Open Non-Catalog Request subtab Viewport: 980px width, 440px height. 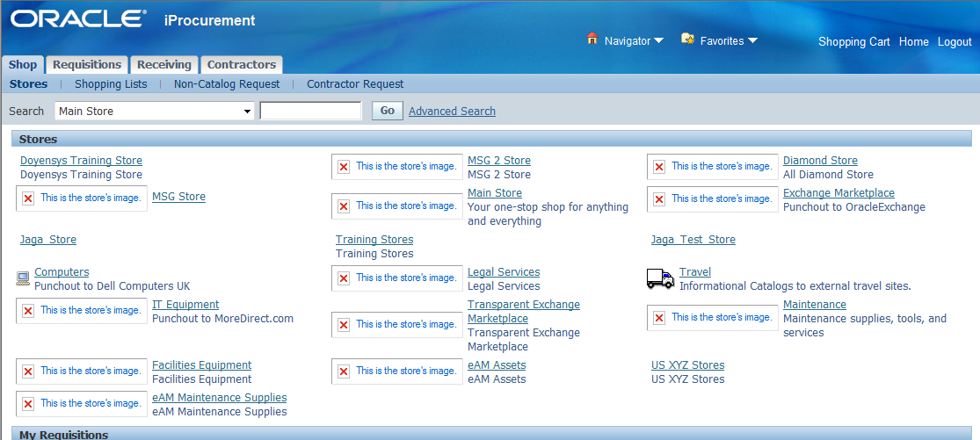(227, 83)
